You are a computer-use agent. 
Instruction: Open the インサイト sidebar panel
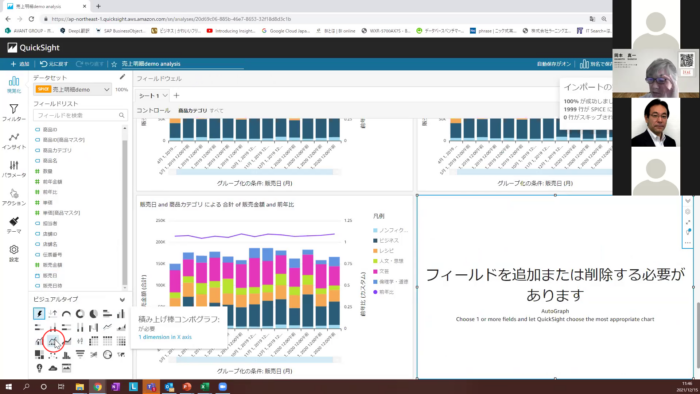click(14, 141)
